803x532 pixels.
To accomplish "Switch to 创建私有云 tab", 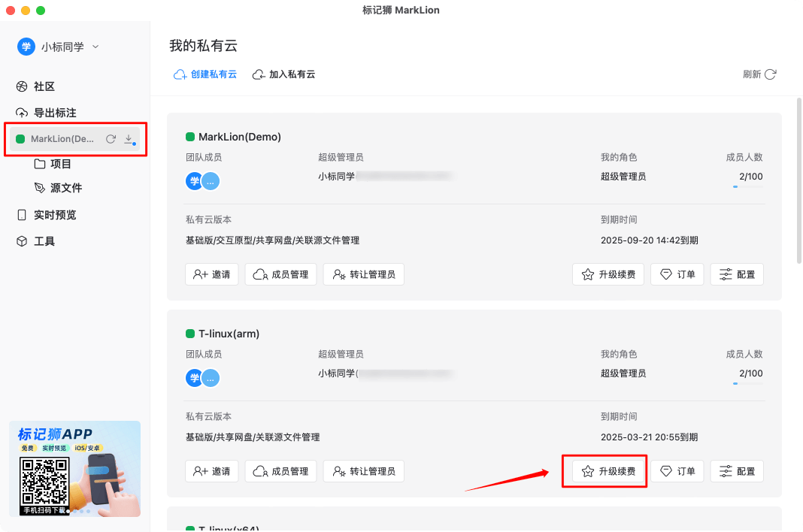I will click(x=205, y=74).
